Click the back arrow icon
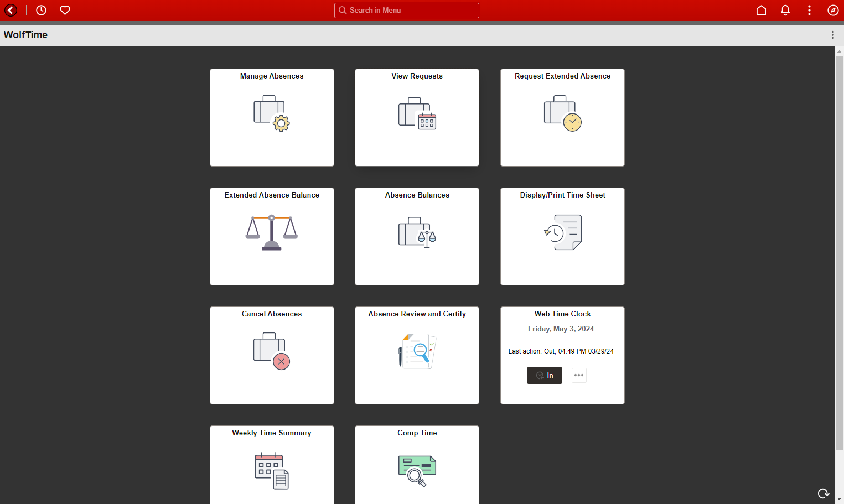Viewport: 844px width, 504px height. tap(11, 10)
